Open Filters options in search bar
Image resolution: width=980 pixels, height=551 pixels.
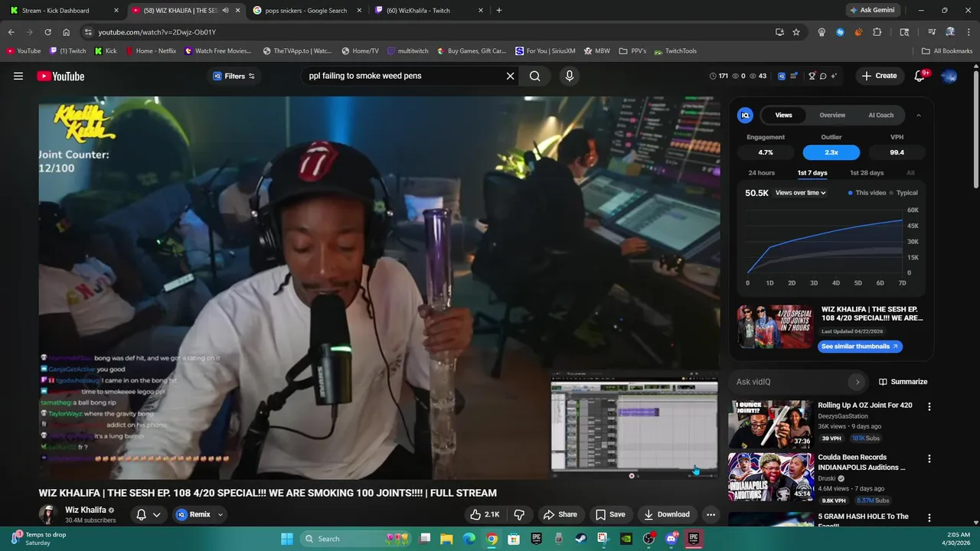click(x=234, y=76)
